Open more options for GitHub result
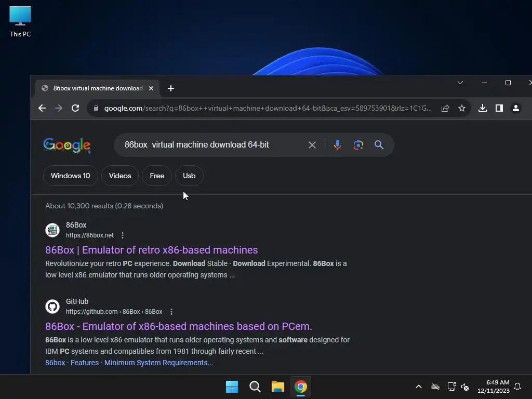The height and width of the screenshot is (399, 532). tap(171, 312)
